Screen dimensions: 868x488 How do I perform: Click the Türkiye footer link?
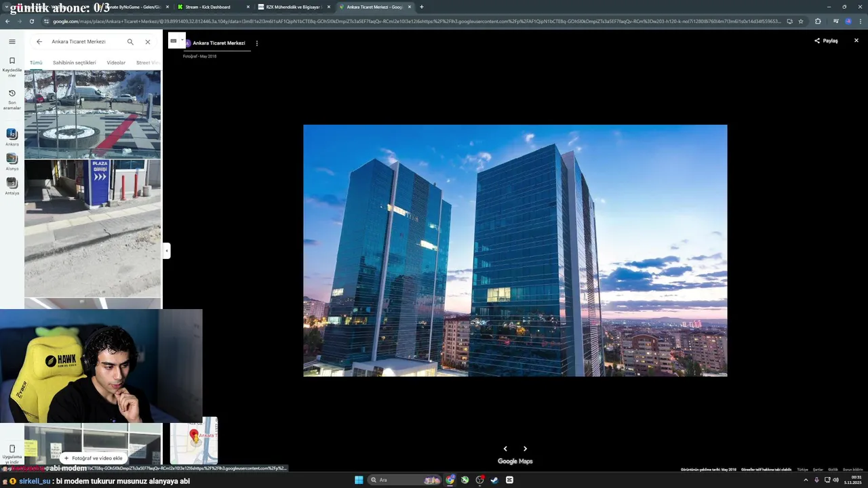802,470
